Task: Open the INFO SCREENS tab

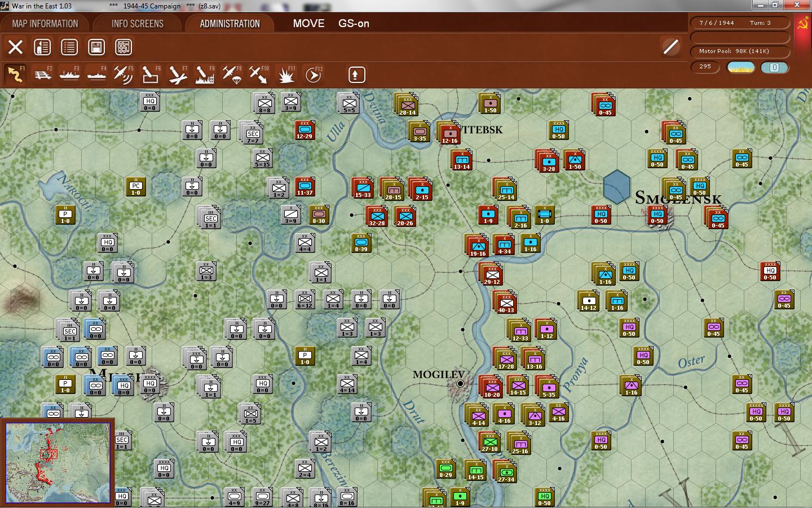Action: [x=138, y=24]
